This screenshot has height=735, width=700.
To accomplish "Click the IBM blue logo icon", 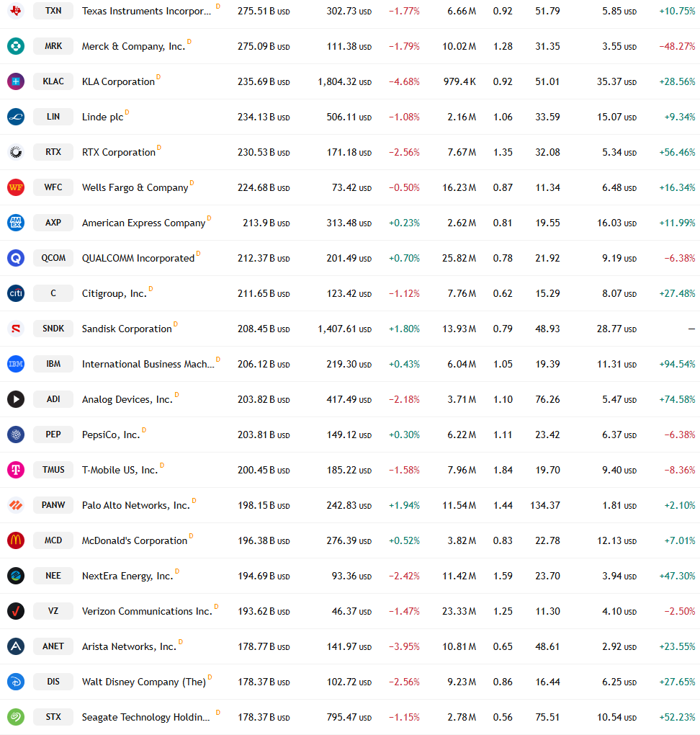I will pyautogui.click(x=15, y=364).
